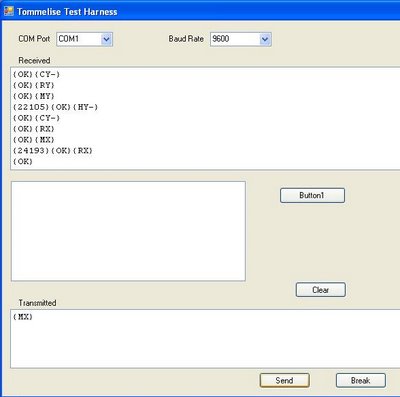Click the Baud Rate label
Image resolution: width=400 pixels, height=397 pixels.
[x=186, y=39]
